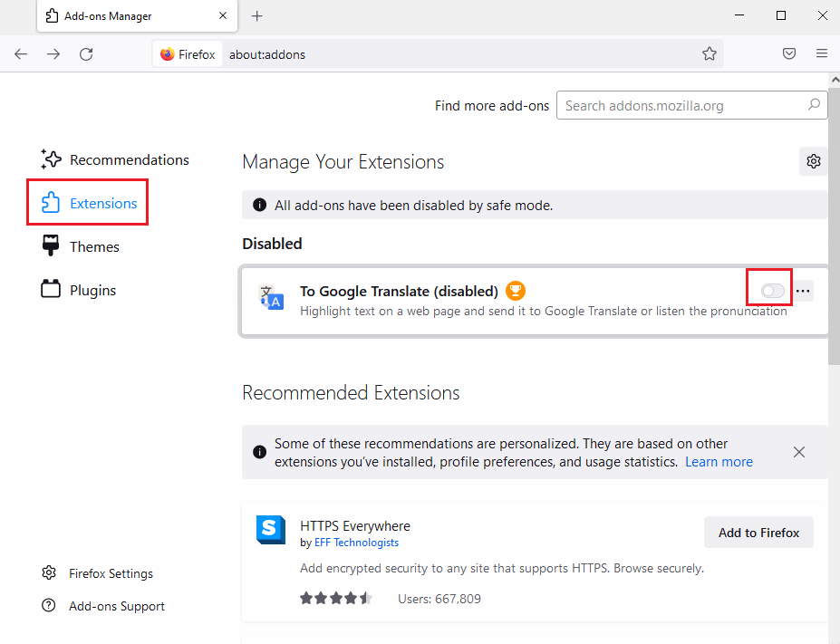Open tools for all extensions gear
The image size is (840, 644).
pos(813,161)
